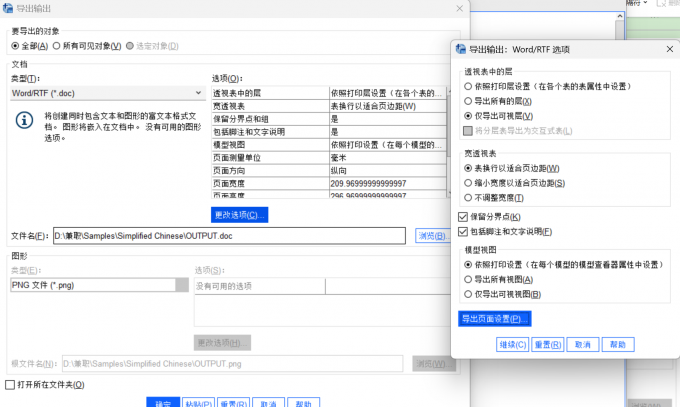Select the 模型视图 options row
Viewport: 680px width, 407px height.
coord(329,144)
